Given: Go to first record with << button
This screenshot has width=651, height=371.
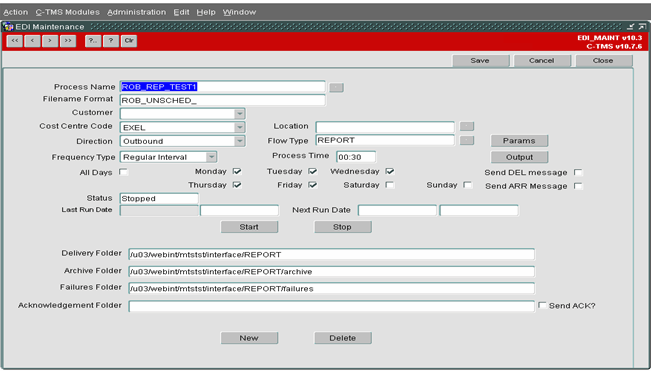Looking at the screenshot, I should 15,41.
